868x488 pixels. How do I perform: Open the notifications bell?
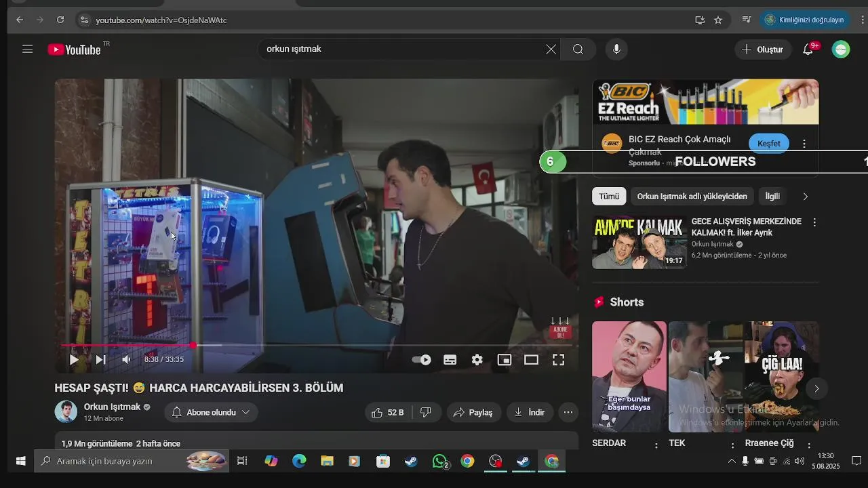click(808, 49)
